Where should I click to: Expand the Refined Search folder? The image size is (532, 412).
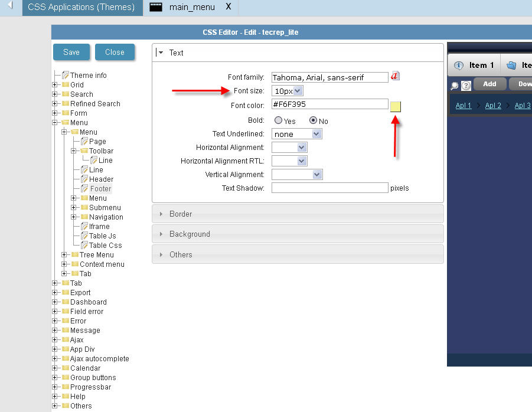(55, 103)
